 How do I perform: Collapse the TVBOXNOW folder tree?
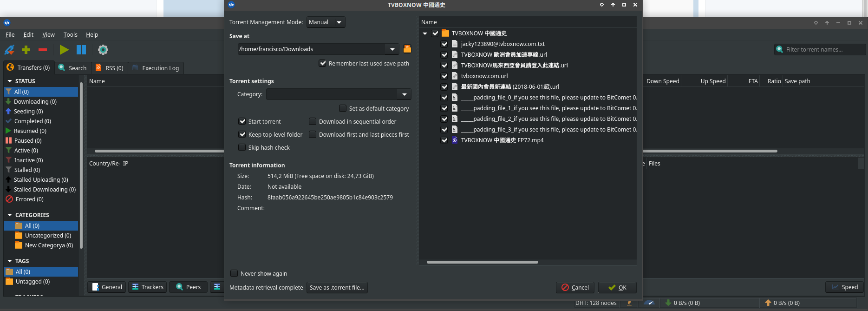(425, 33)
